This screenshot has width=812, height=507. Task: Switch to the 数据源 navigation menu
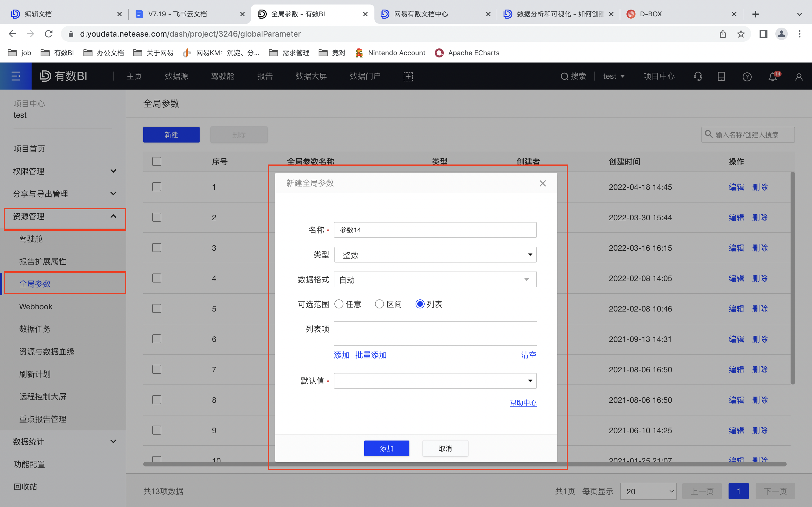[176, 76]
